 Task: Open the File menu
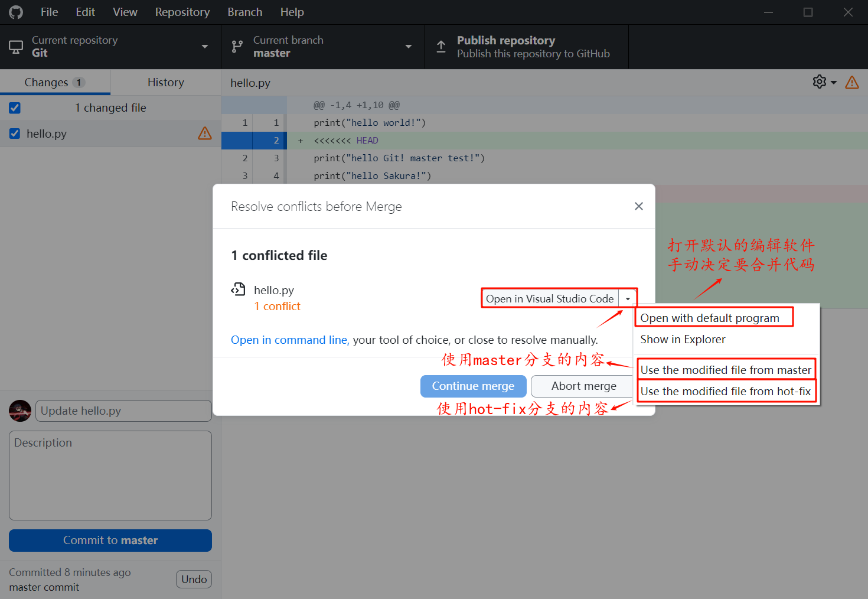click(49, 12)
